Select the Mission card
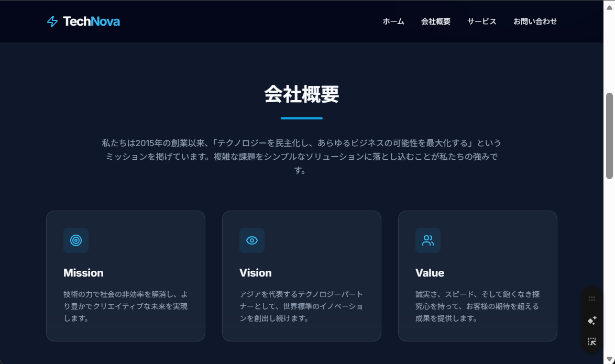Image resolution: width=615 pixels, height=364 pixels. pos(125,275)
